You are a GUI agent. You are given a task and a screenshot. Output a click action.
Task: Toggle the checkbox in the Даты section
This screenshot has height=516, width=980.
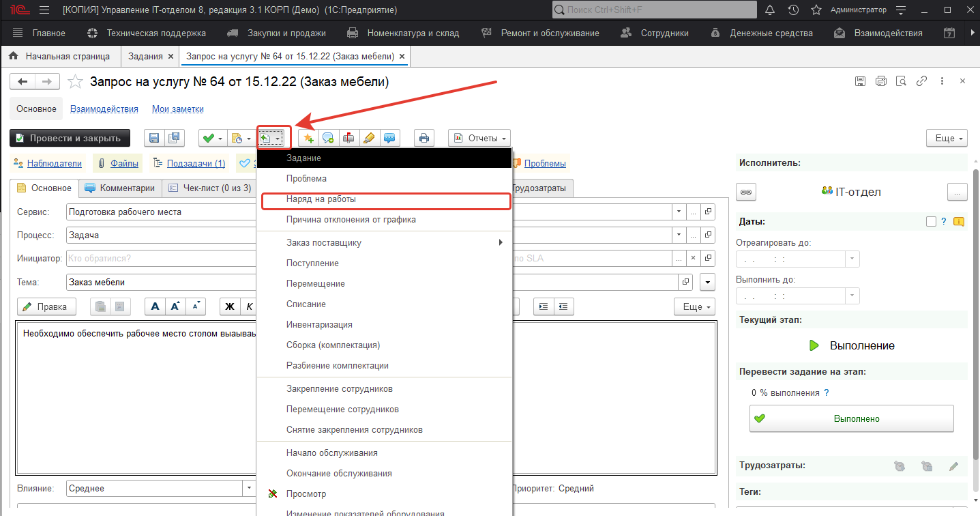tap(931, 221)
